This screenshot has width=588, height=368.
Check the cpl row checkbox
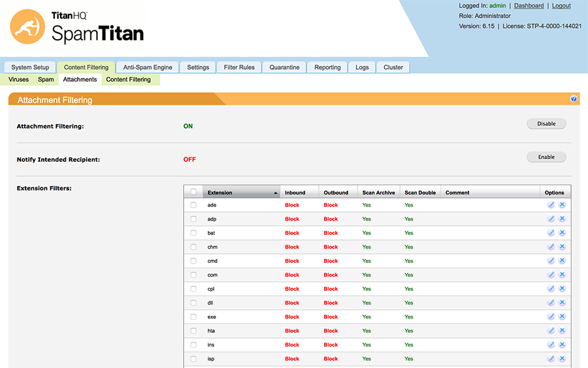click(x=193, y=288)
